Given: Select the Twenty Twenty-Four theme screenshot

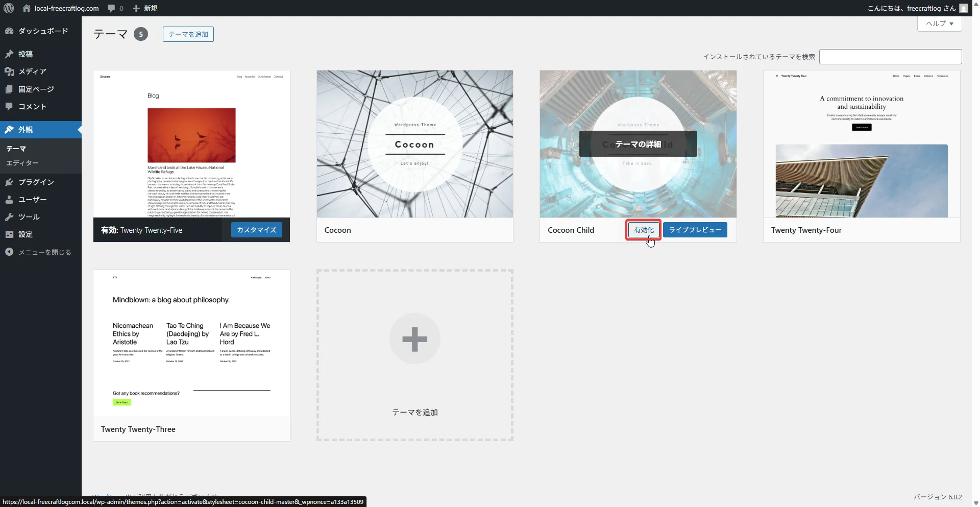Looking at the screenshot, I should point(862,144).
